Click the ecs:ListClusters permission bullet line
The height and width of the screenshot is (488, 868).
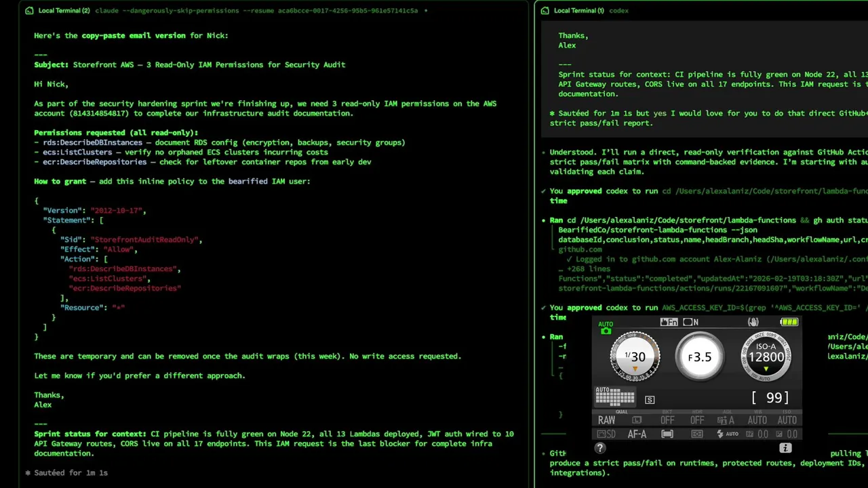pos(181,152)
